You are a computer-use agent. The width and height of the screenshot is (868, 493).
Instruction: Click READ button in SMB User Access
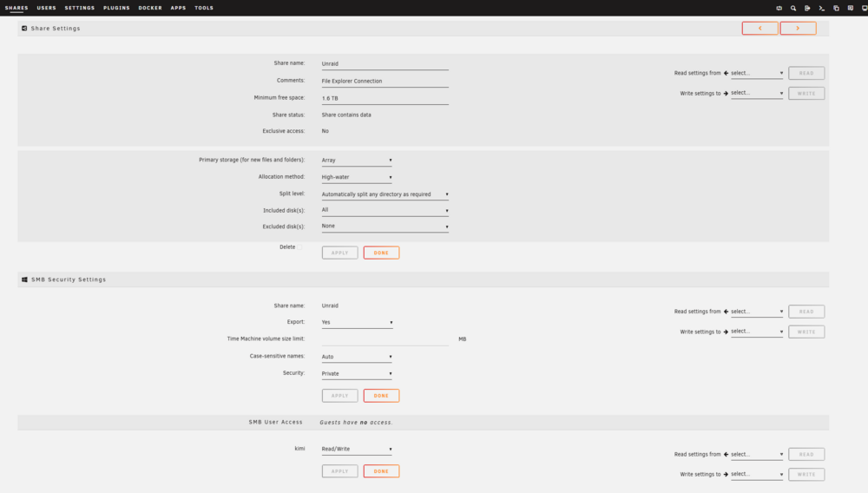coord(806,454)
